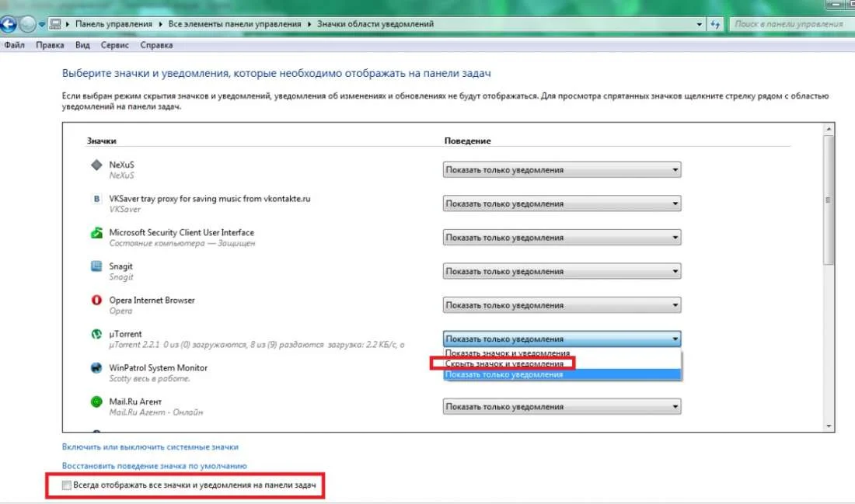
Task: Open the behavior dropdown for Opera
Action: [x=562, y=305]
